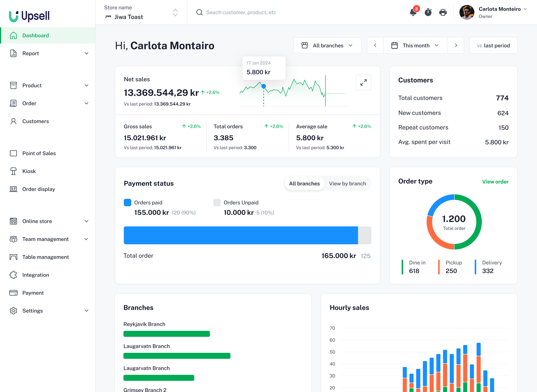Open the notifications bell icon
537x392 pixels.
tap(413, 12)
